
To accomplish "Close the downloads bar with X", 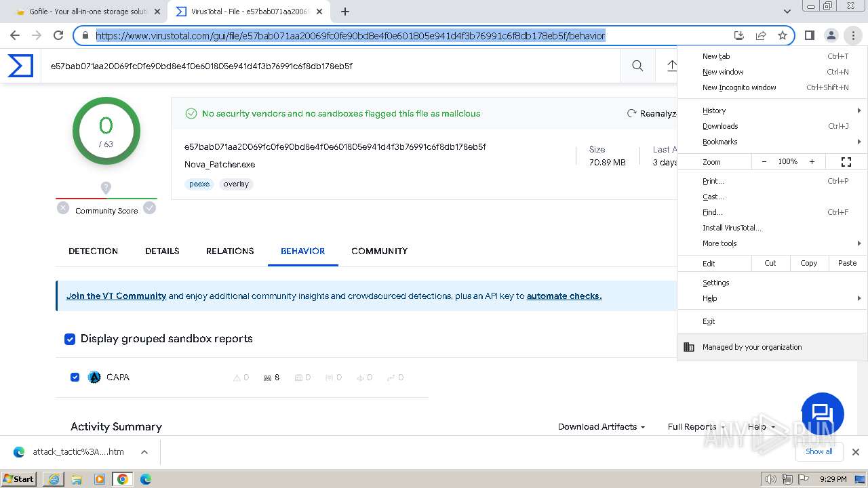I will [855, 452].
